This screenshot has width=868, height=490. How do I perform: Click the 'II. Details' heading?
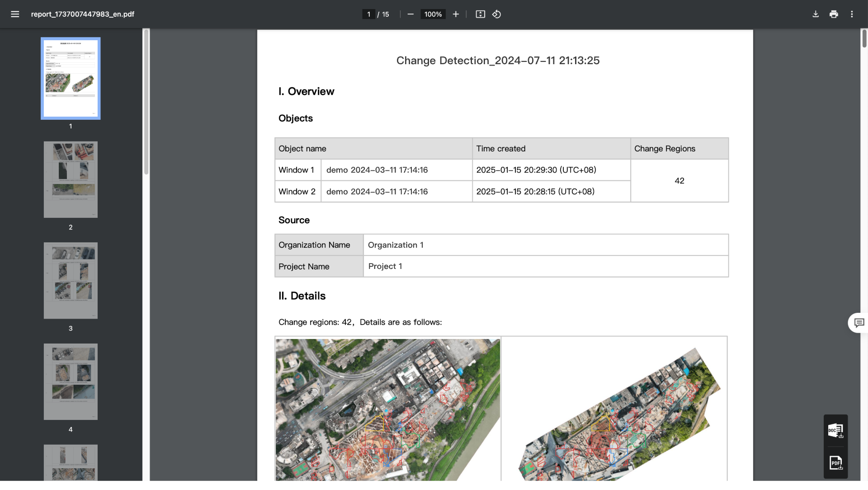coord(302,296)
